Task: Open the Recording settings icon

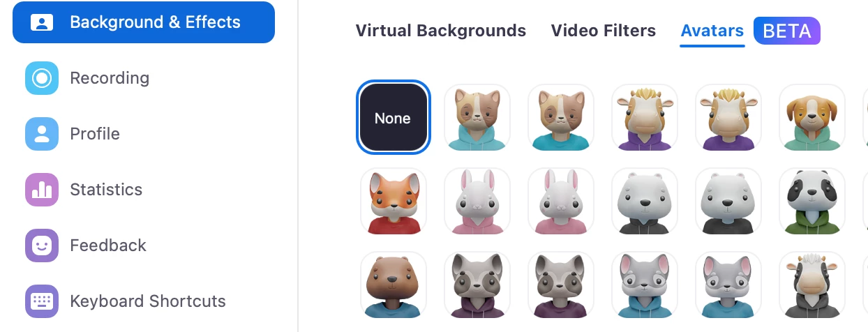Action: (42, 78)
